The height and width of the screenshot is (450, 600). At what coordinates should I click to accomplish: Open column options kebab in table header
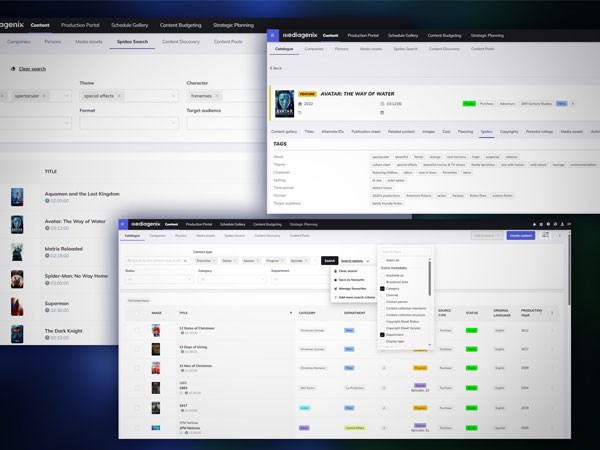tap(552, 313)
